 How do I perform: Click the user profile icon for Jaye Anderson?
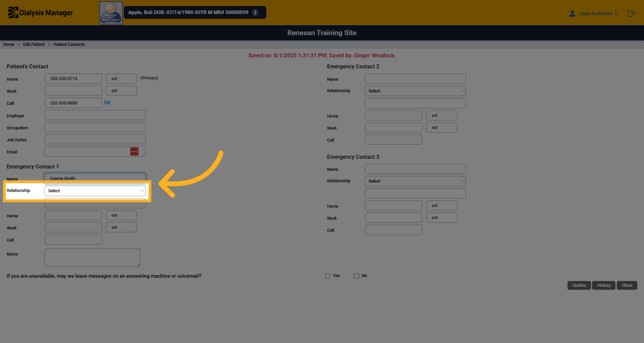572,13
